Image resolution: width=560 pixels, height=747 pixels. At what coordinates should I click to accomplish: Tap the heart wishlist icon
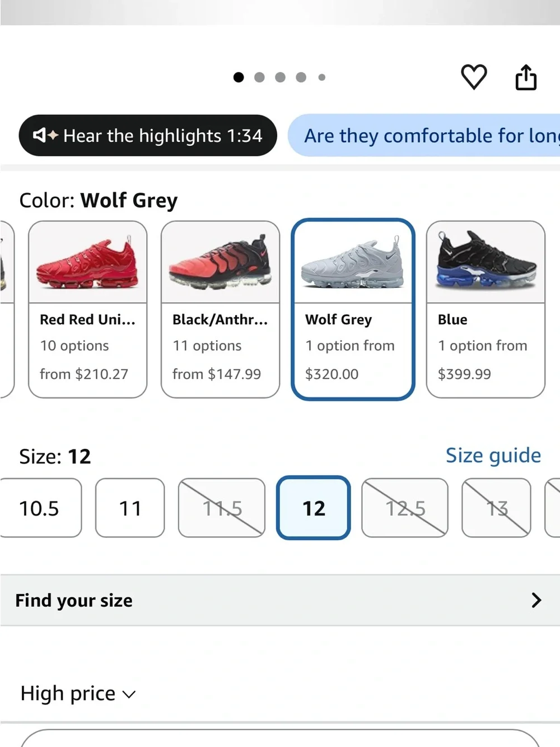474,77
